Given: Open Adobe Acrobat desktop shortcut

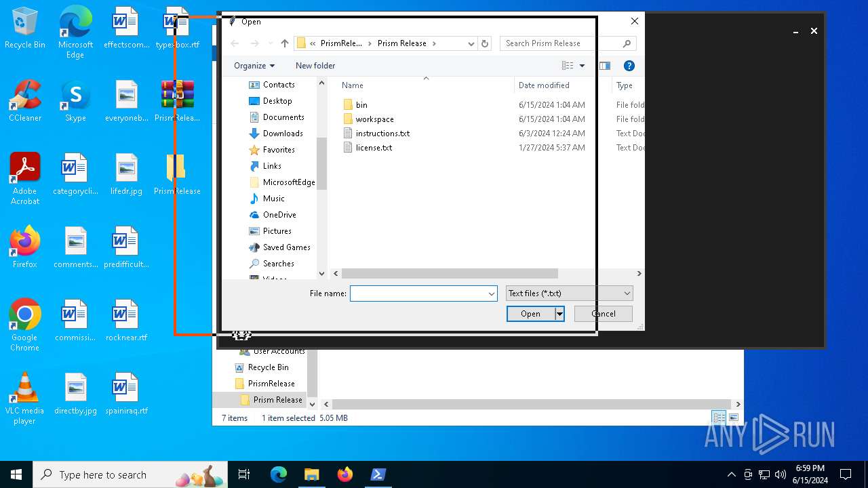Looking at the screenshot, I should click(x=25, y=179).
